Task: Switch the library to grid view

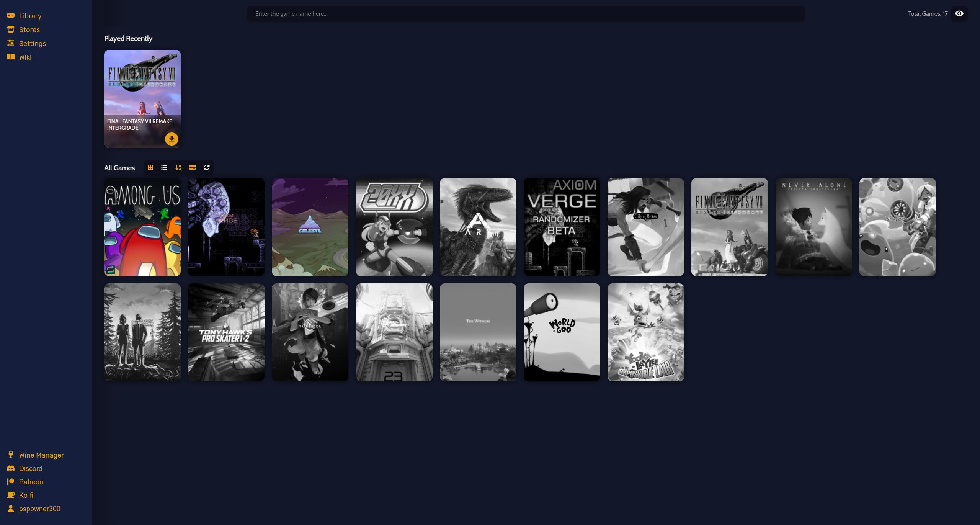Action: pyautogui.click(x=150, y=167)
